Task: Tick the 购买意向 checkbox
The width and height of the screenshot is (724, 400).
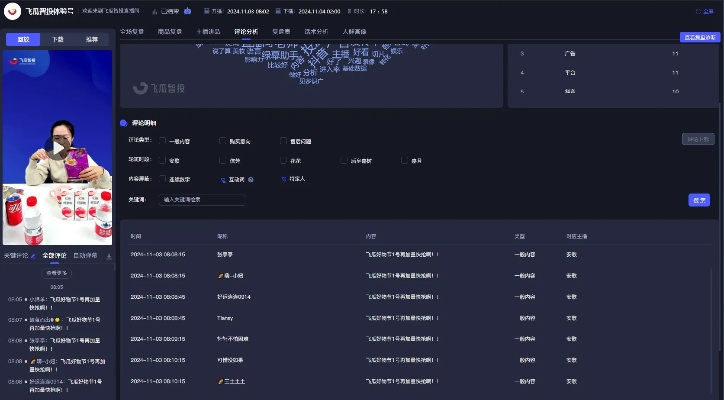Action: tap(222, 141)
